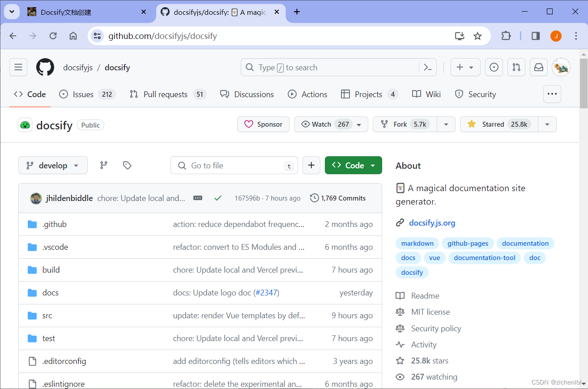Toggle the browser side panel icon
Screen dimensions: 588x389
click(x=536, y=36)
